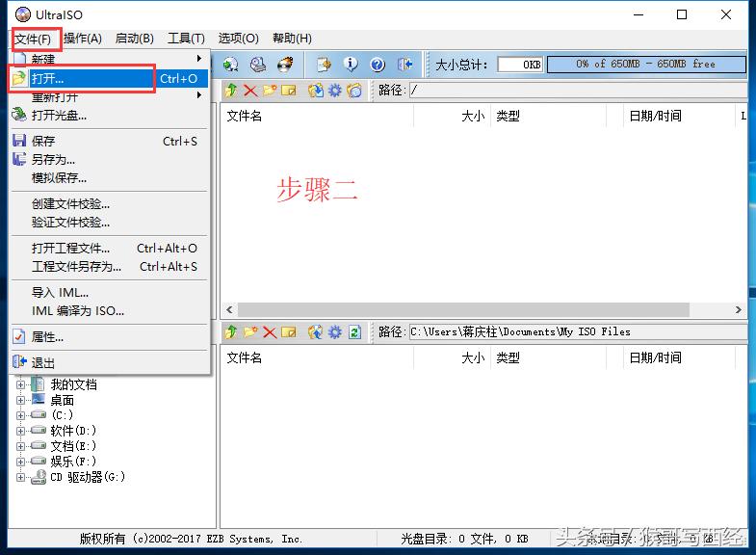Open the 选项(O) menu

pyautogui.click(x=238, y=39)
